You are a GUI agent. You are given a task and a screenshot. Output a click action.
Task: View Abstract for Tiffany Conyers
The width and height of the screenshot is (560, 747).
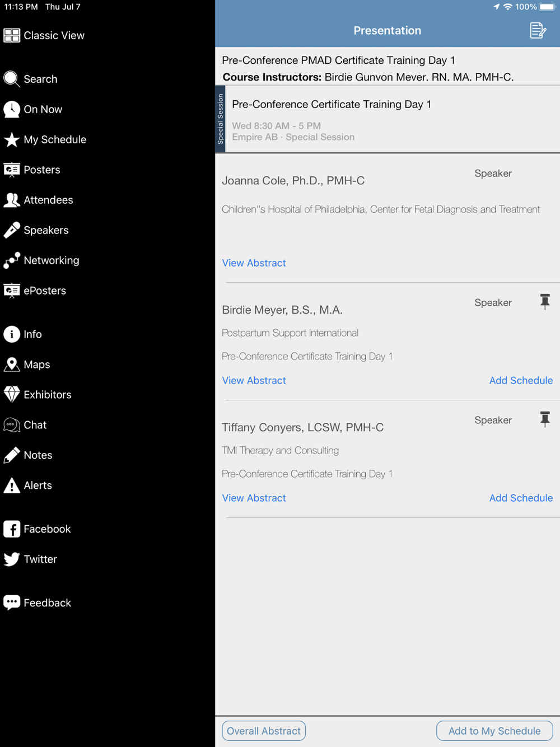click(254, 498)
